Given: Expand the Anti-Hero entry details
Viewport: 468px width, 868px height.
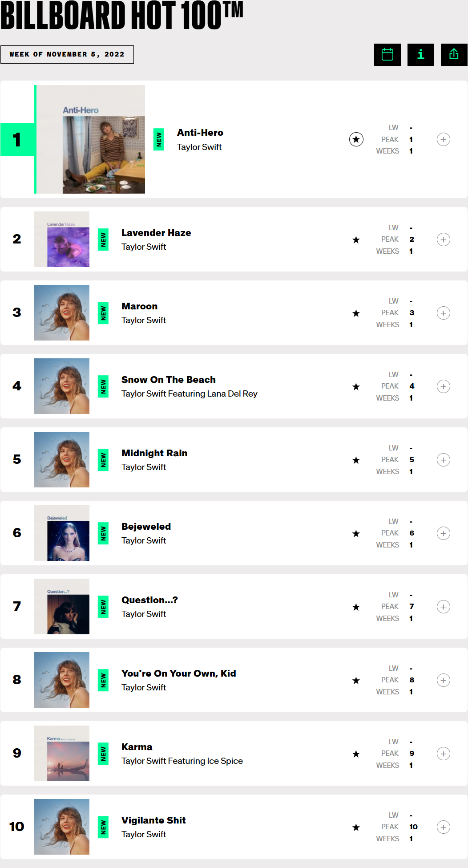Looking at the screenshot, I should point(443,139).
